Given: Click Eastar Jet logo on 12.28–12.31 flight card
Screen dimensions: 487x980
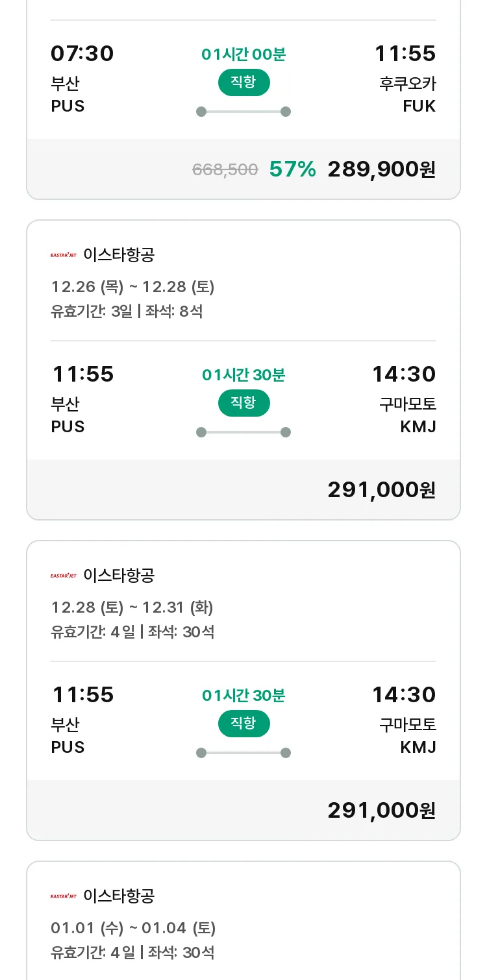Looking at the screenshot, I should click(64, 576).
